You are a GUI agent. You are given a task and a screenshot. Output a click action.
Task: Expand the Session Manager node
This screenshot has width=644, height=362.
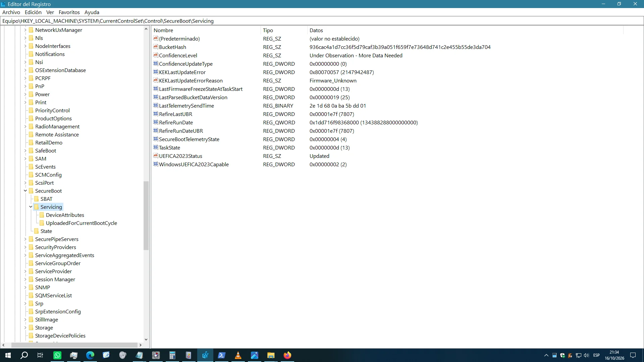click(25, 279)
